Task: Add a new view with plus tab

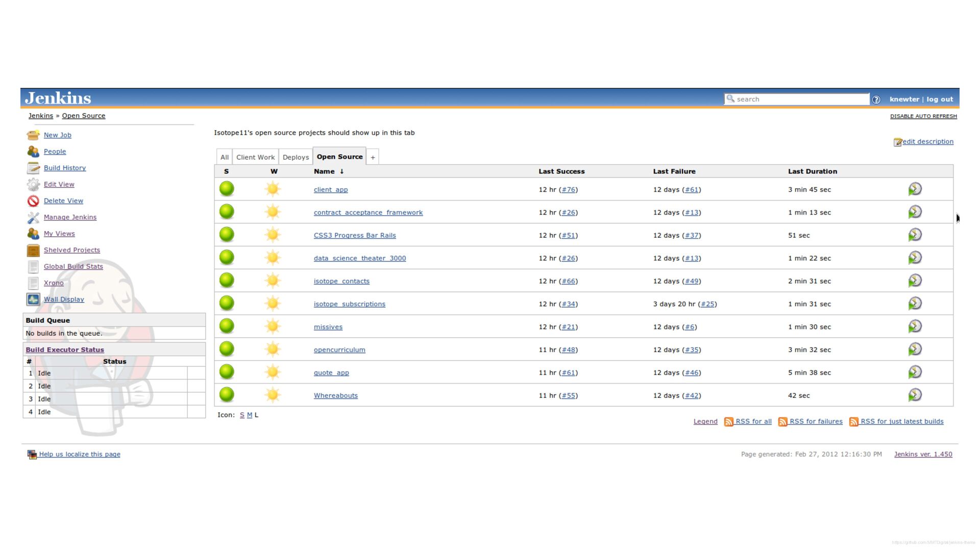Action: pos(373,158)
